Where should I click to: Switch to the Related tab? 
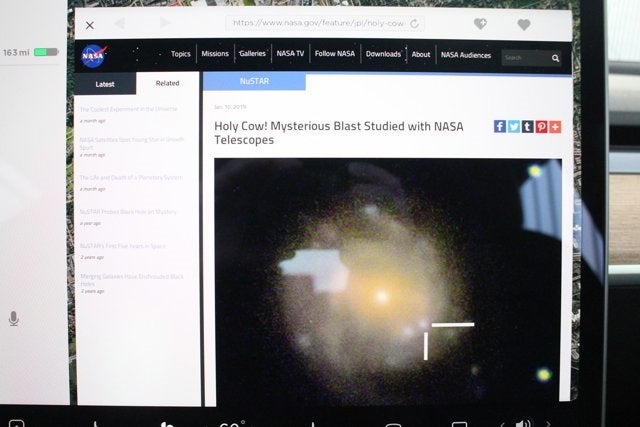(167, 83)
